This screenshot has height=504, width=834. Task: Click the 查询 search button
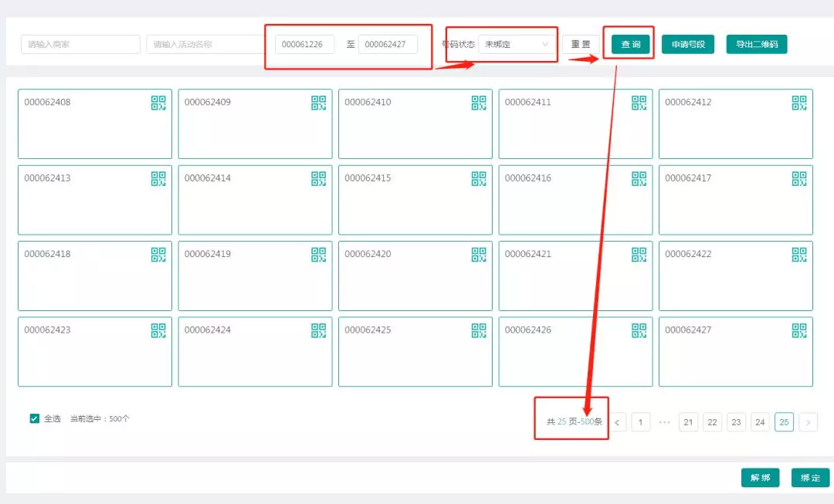tap(631, 45)
